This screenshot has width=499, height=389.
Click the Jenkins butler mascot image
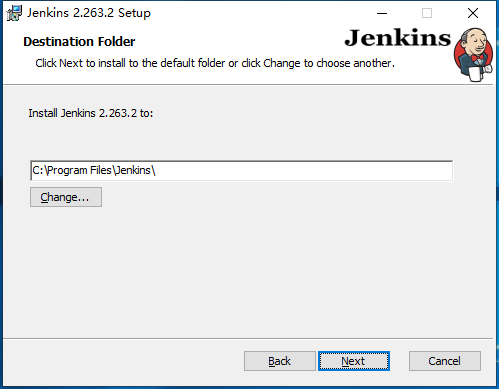[x=473, y=54]
